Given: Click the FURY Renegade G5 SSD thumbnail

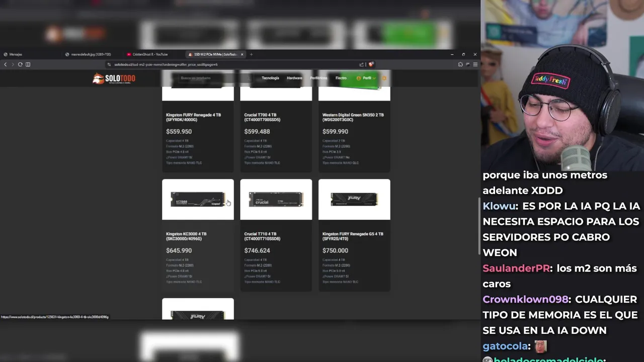Looking at the screenshot, I should [x=354, y=200].
